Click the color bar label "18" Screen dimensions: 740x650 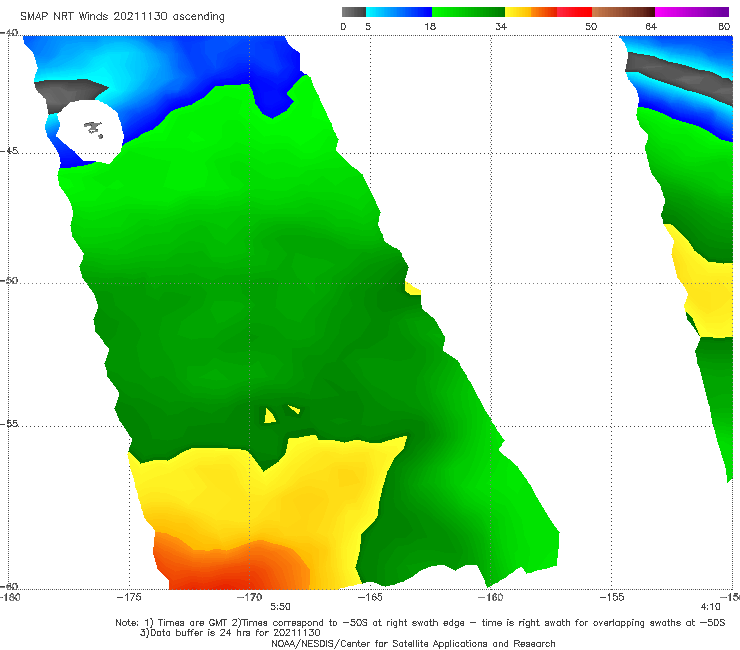430,26
